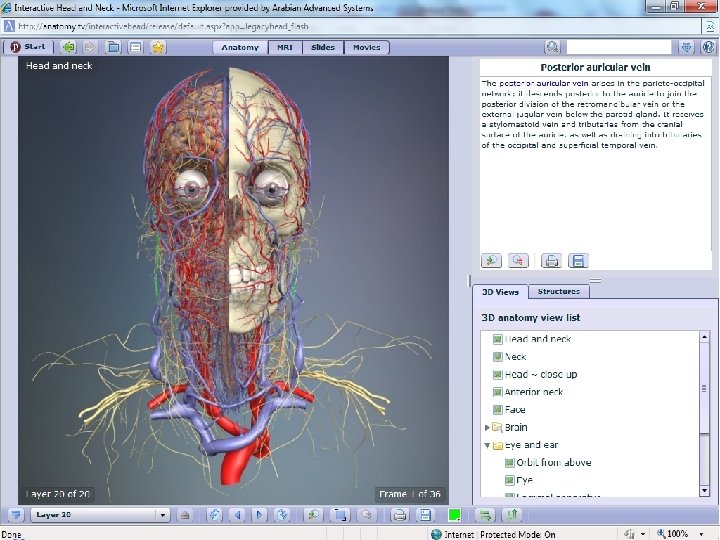Open the folder icon in the top toolbar
This screenshot has width=720, height=540.
(x=113, y=47)
